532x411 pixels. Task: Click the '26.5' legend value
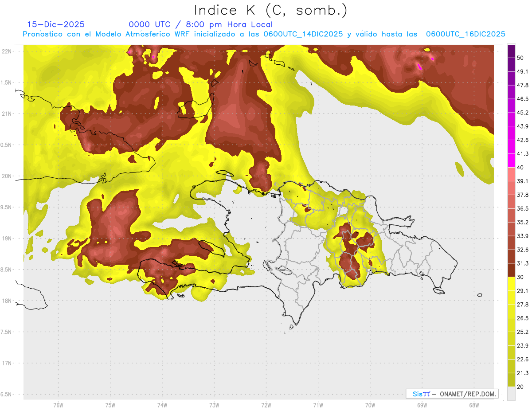coord(523,318)
